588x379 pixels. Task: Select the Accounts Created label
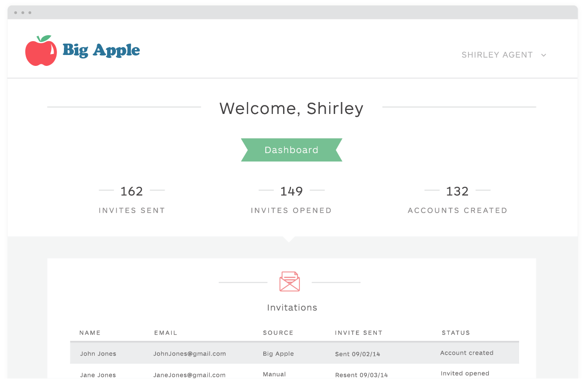pos(458,211)
